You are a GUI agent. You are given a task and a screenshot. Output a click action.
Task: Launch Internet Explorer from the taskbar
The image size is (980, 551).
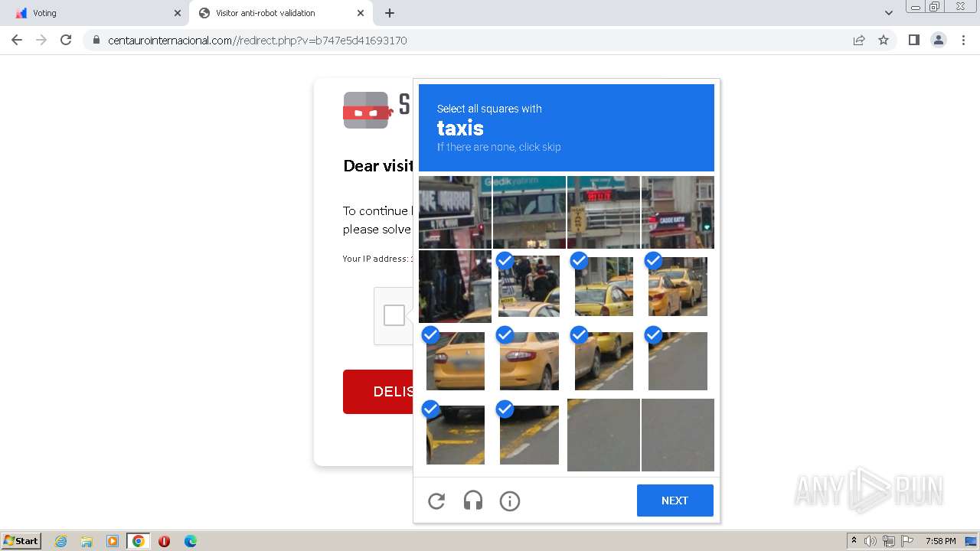(x=61, y=541)
